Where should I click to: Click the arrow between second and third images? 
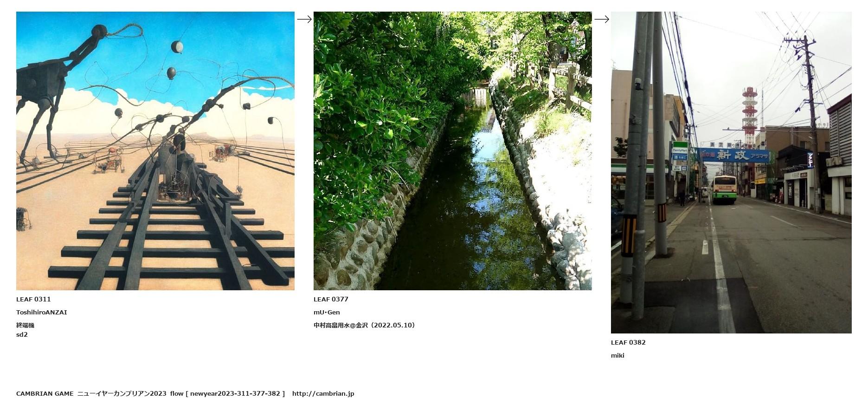coord(601,19)
